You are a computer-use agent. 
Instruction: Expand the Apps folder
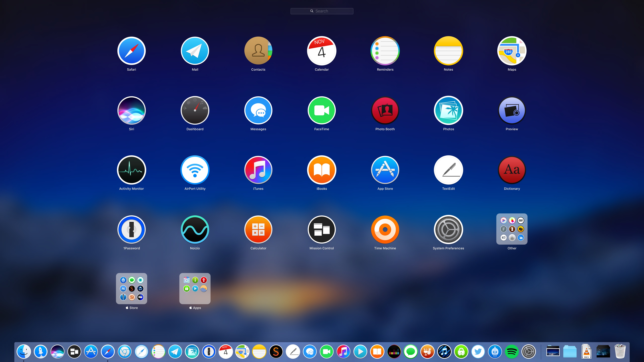[x=195, y=289]
